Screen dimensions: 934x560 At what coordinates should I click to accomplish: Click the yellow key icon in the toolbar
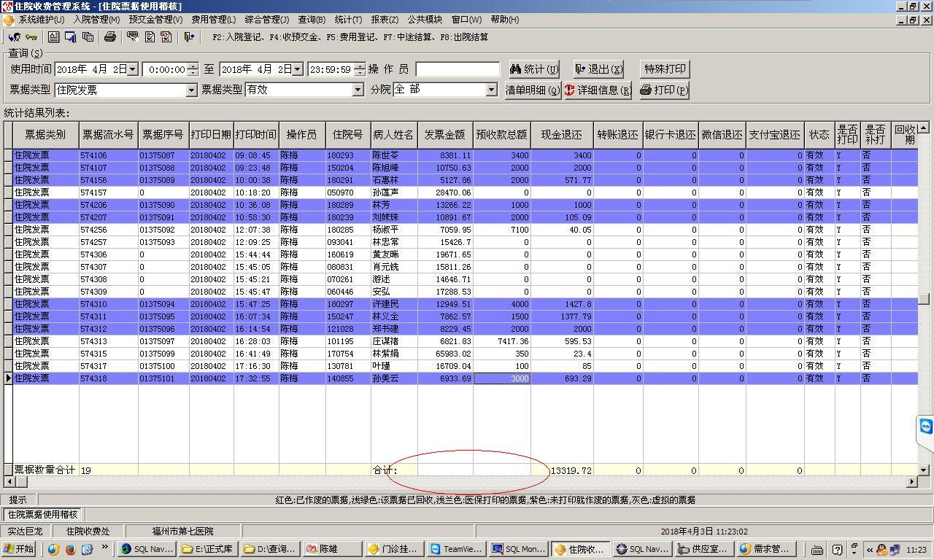tap(31, 37)
